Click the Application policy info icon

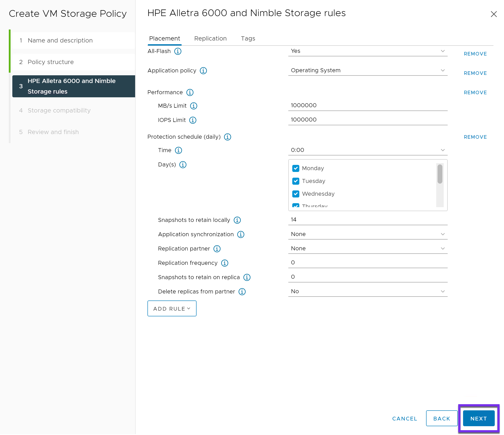203,70
